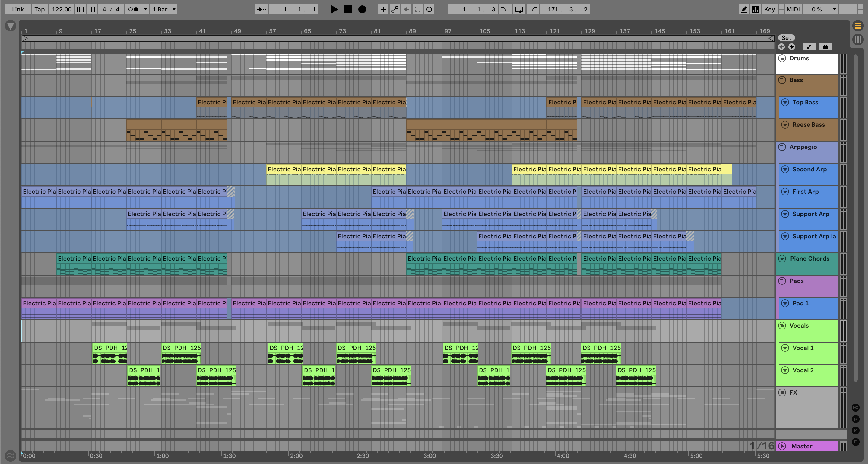Jump to Previous Locator arrow
This screenshot has height=464, width=868.
(781, 47)
